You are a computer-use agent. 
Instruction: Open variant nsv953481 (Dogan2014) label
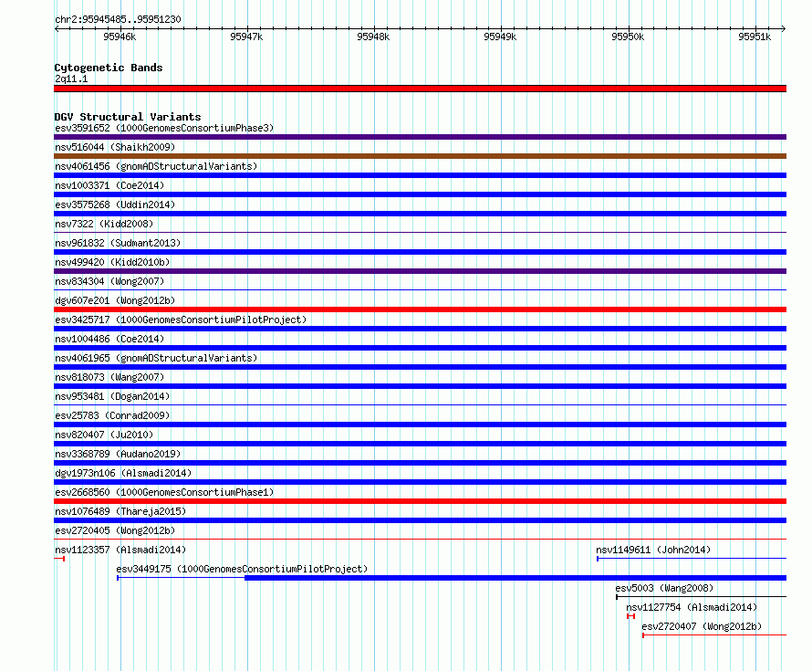tap(112, 396)
